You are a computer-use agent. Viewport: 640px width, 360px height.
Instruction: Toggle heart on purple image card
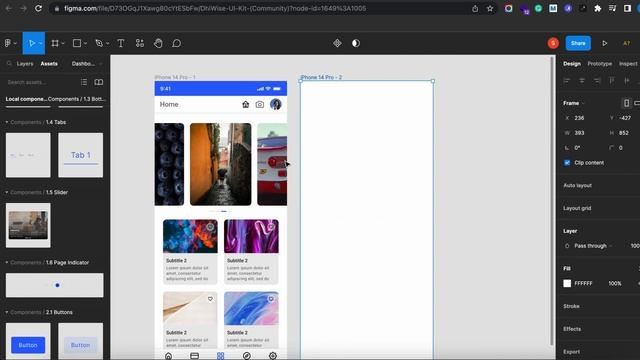point(271,227)
